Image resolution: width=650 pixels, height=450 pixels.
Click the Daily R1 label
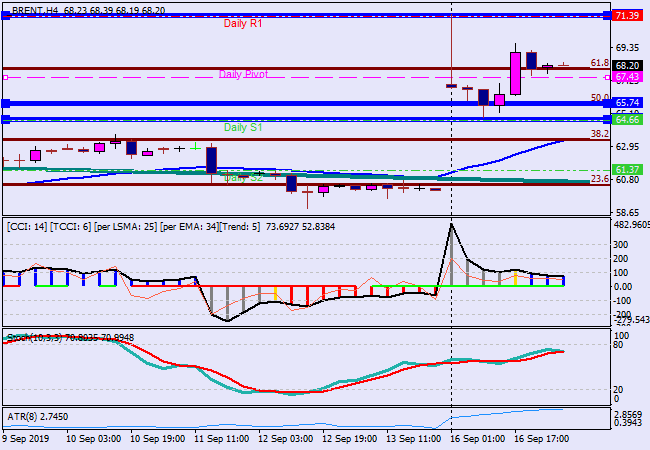(x=242, y=22)
